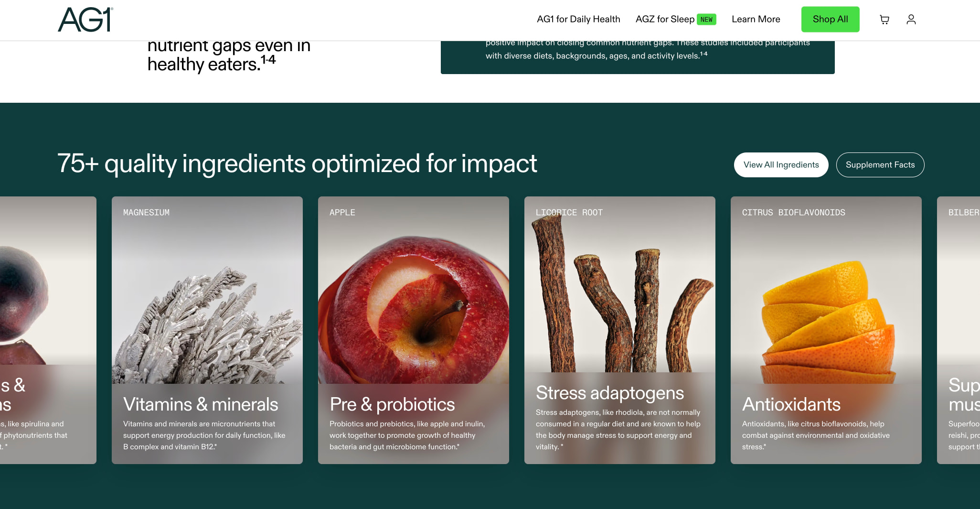Image resolution: width=980 pixels, height=509 pixels.
Task: Click the Vitamins & minerals heading
Action: 201,405
